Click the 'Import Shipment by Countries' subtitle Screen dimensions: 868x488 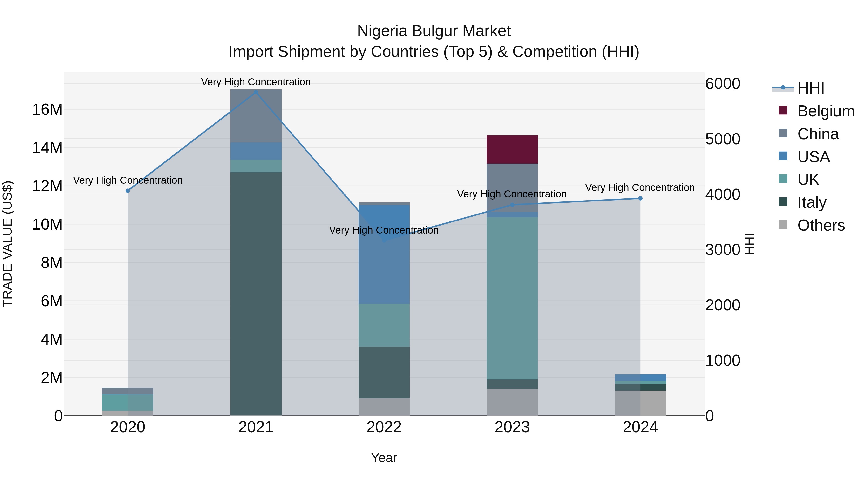coord(434,52)
